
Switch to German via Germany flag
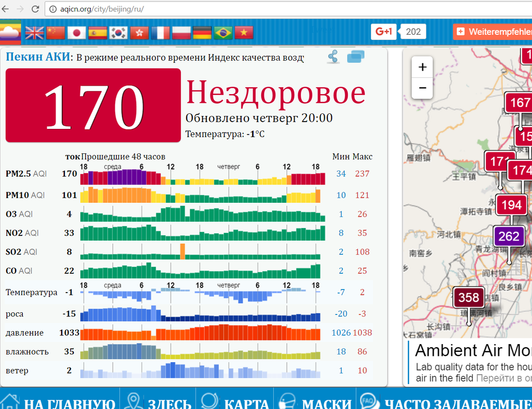coord(202,33)
